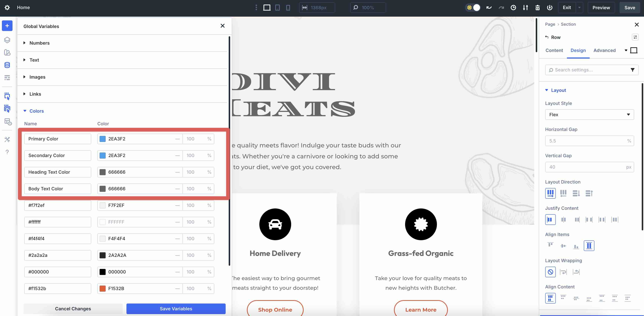Viewport: 644px width, 316px height.
Task: Open the Layers panel in the left sidebar
Action: coord(7,40)
